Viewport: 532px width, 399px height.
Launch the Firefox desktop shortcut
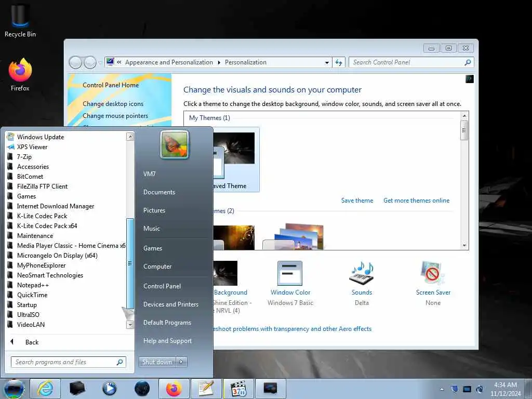coord(20,75)
